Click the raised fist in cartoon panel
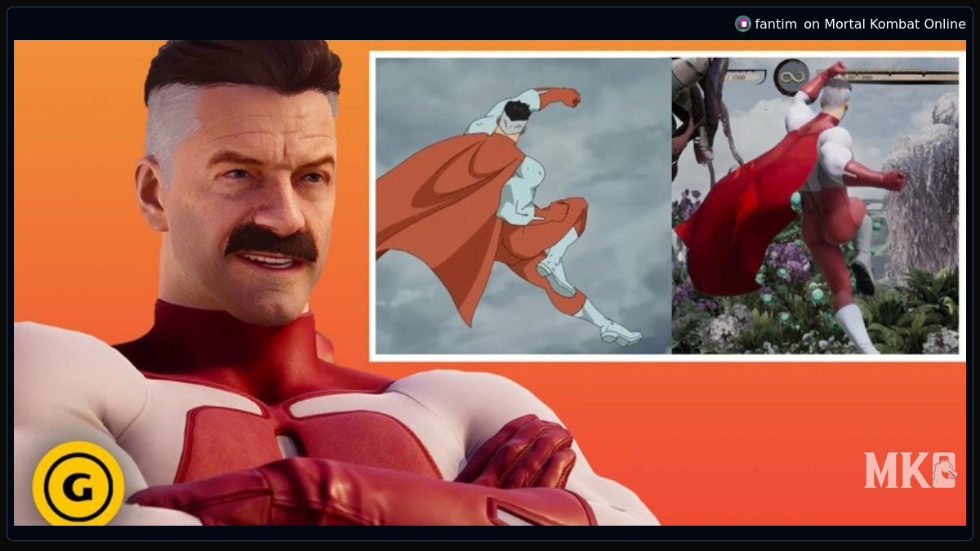Image resolution: width=980 pixels, height=551 pixels. (x=563, y=97)
